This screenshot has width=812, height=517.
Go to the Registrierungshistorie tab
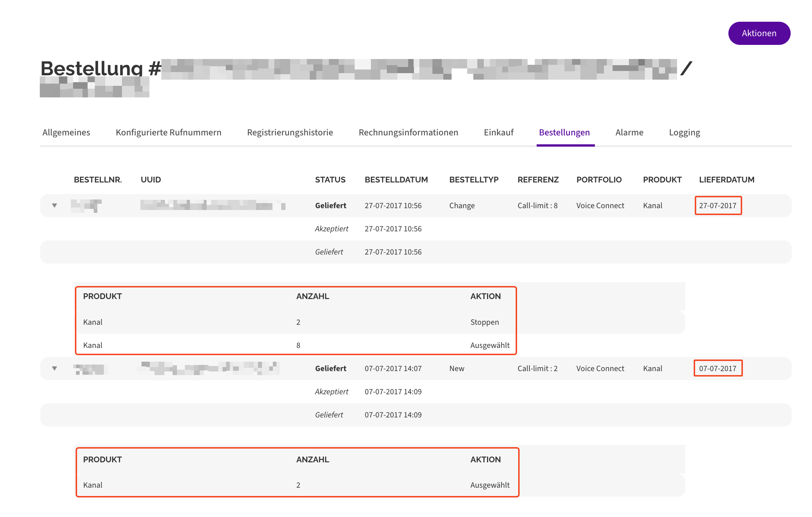[x=290, y=133]
